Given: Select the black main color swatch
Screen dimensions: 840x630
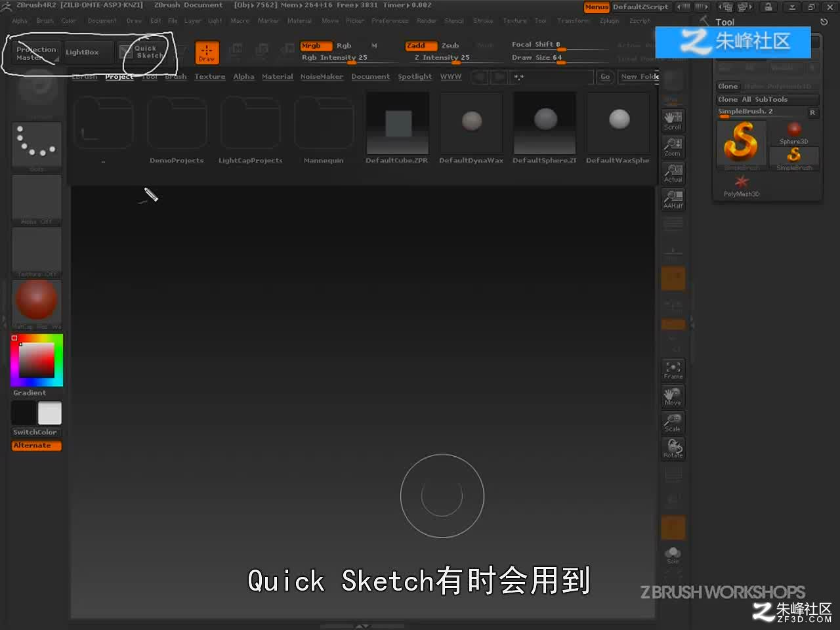Looking at the screenshot, I should pos(24,413).
